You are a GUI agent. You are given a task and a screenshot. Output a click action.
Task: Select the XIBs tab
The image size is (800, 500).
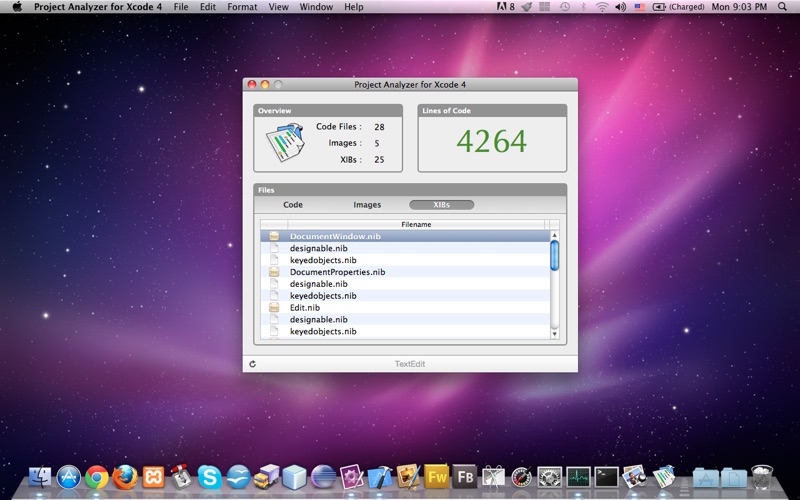[x=441, y=205]
